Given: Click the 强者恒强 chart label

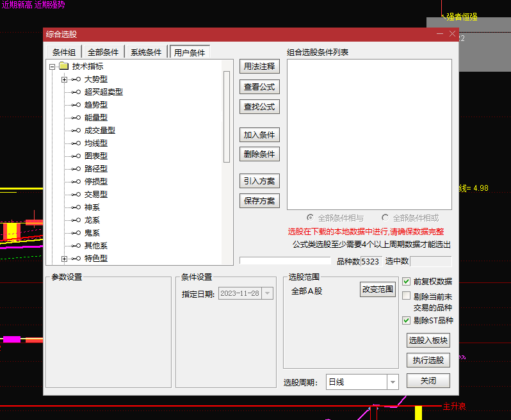Looking at the screenshot, I should tap(462, 17).
